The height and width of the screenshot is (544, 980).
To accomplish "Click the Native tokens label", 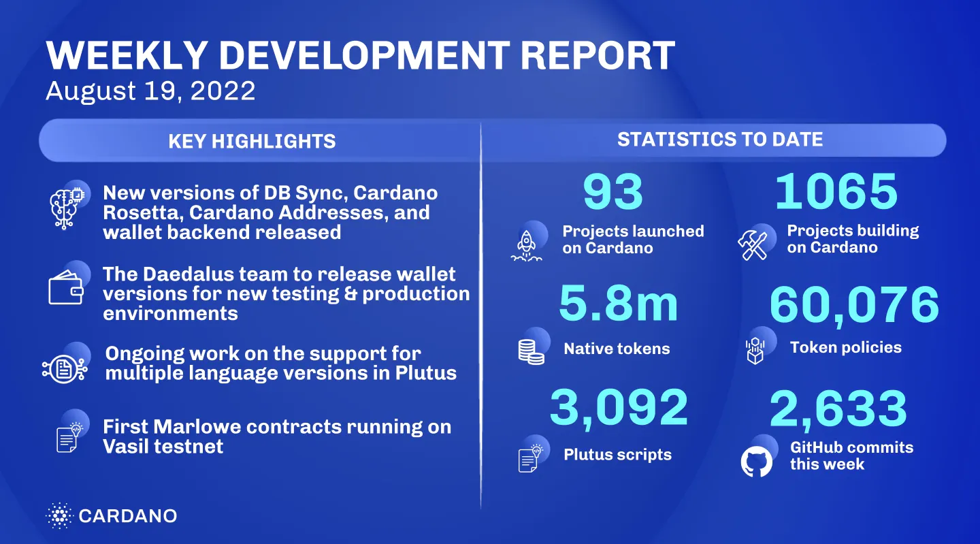I will 617,349.
